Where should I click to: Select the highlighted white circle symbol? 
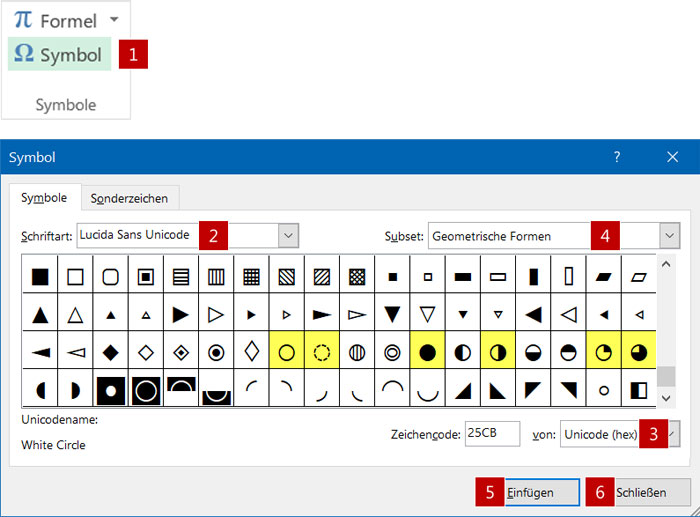pos(287,353)
